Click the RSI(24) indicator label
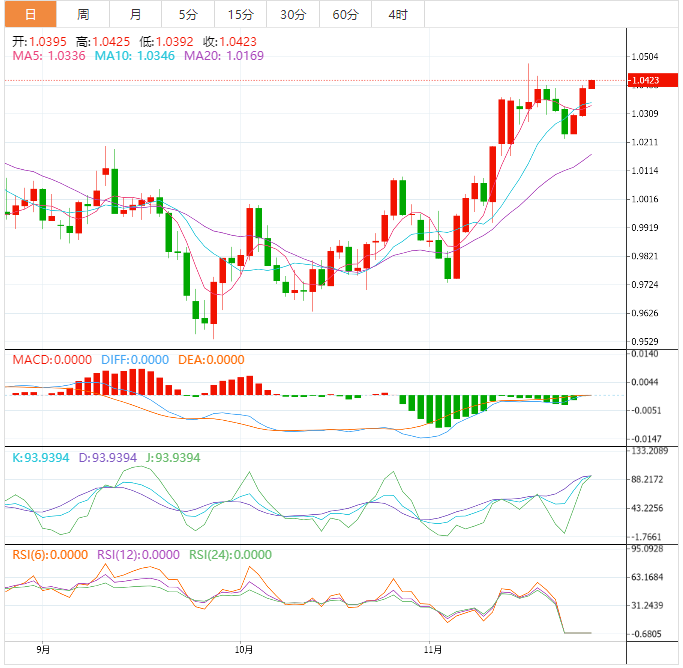This screenshot has width=683, height=668. pyautogui.click(x=230, y=555)
